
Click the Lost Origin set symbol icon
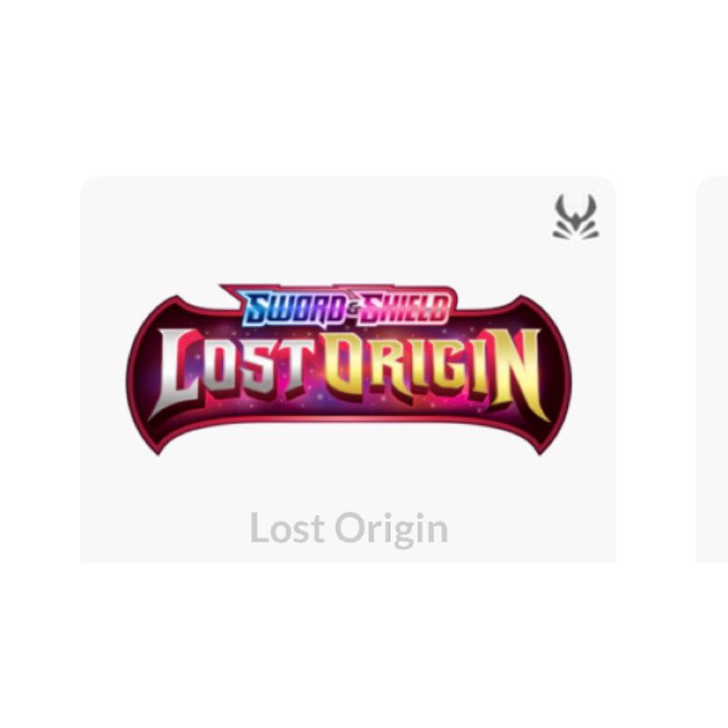pos(576,217)
